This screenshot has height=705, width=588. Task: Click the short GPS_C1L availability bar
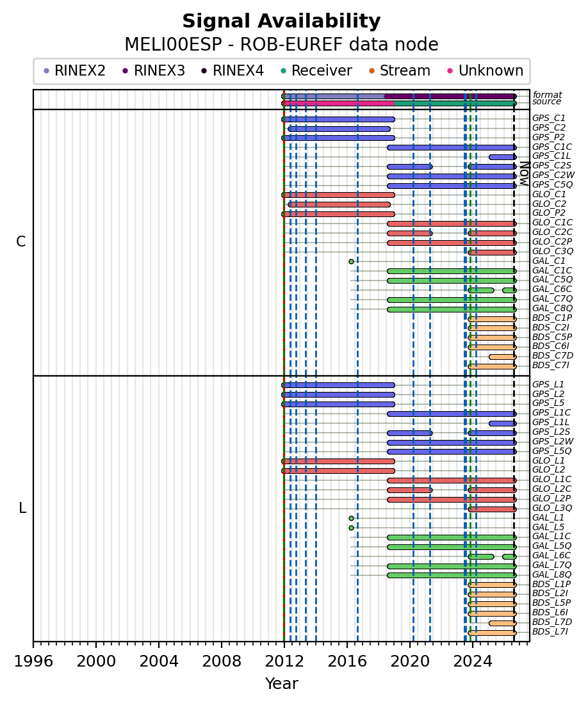(x=503, y=158)
